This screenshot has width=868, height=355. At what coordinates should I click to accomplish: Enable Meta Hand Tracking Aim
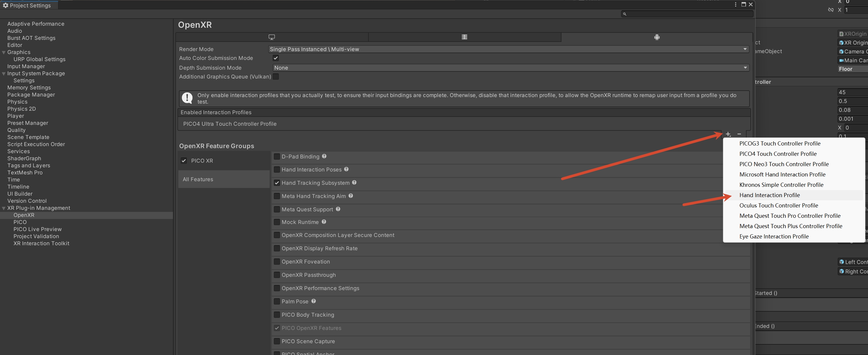277,196
